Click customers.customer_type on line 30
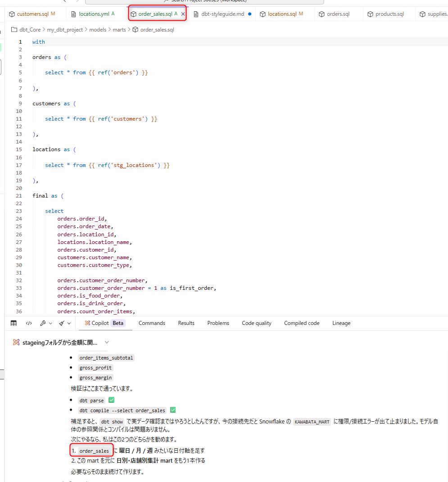This screenshot has width=448, height=482. click(x=93, y=265)
